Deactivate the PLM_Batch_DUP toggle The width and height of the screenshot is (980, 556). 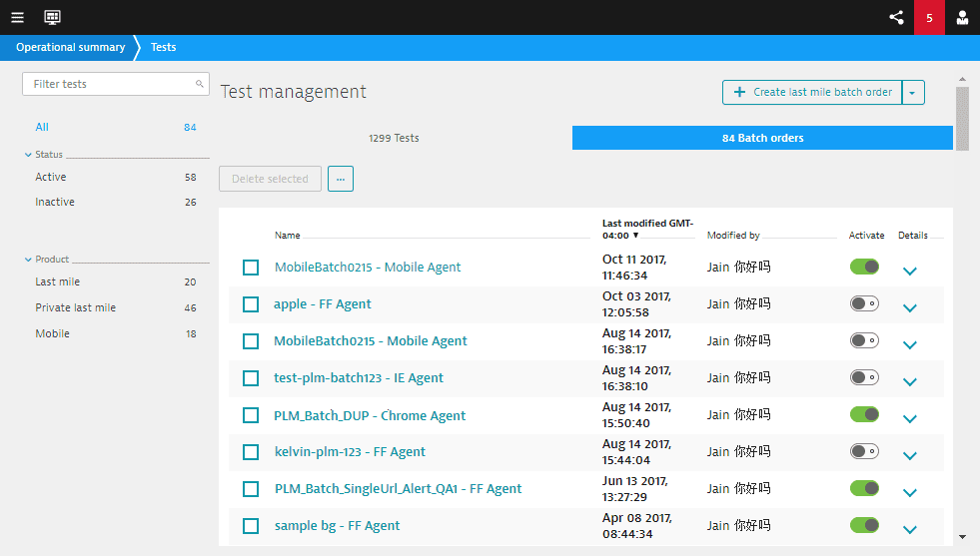click(864, 414)
